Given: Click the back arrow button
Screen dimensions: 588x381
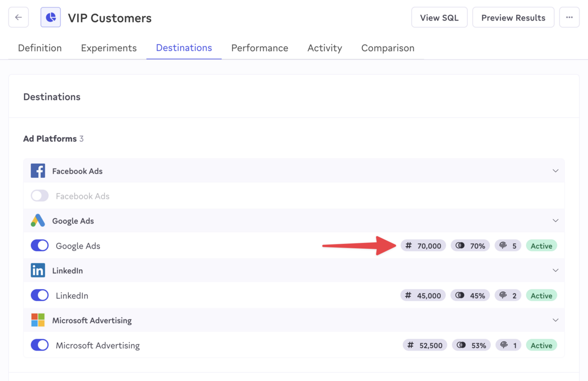Looking at the screenshot, I should point(18,17).
